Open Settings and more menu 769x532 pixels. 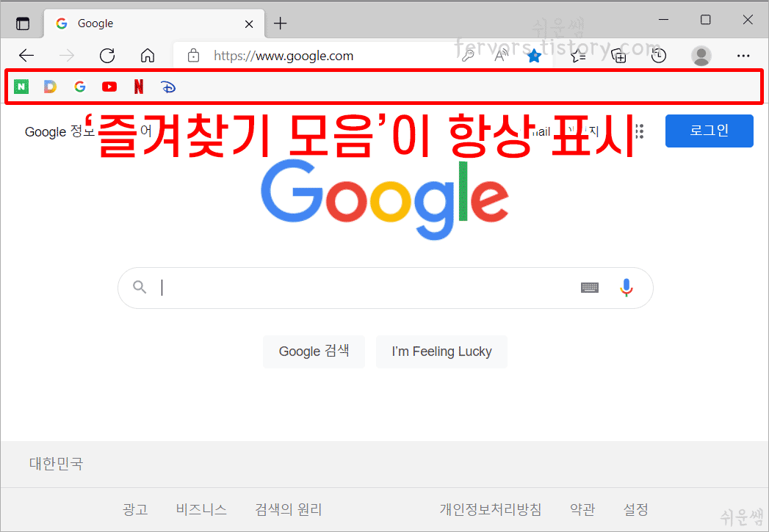pos(743,56)
